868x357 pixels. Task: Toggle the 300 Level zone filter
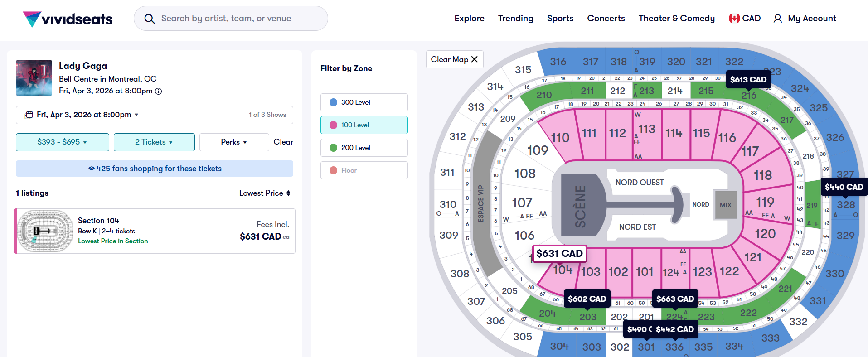[364, 102]
